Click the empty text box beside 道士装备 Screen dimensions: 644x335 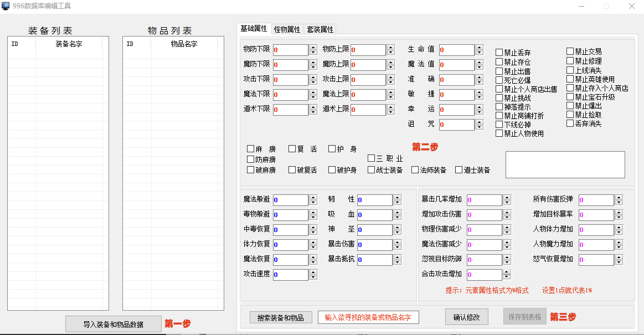tap(565, 164)
